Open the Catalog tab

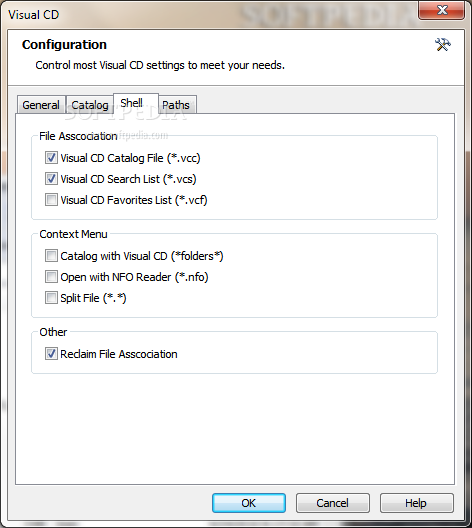tap(90, 105)
